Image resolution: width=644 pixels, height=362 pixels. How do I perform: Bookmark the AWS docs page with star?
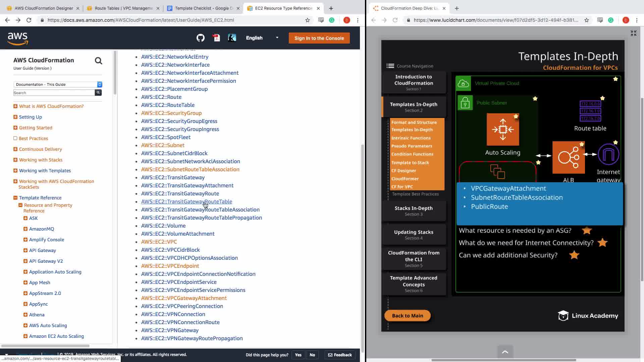pos(308,20)
